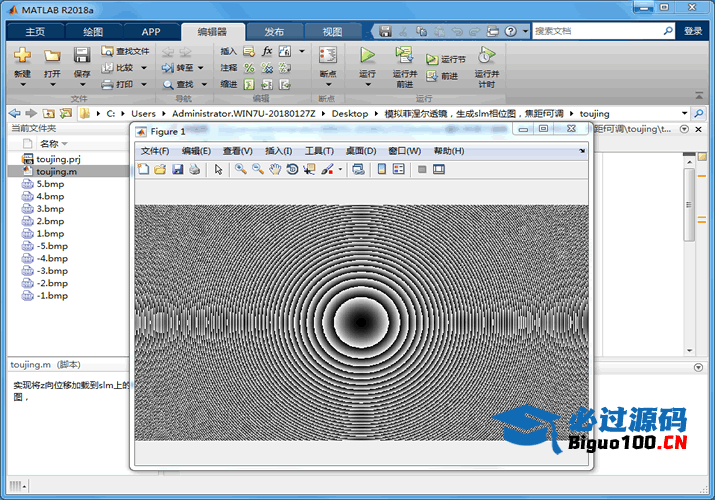
Task: Click the New file icon in ribbon
Action: (x=22, y=56)
